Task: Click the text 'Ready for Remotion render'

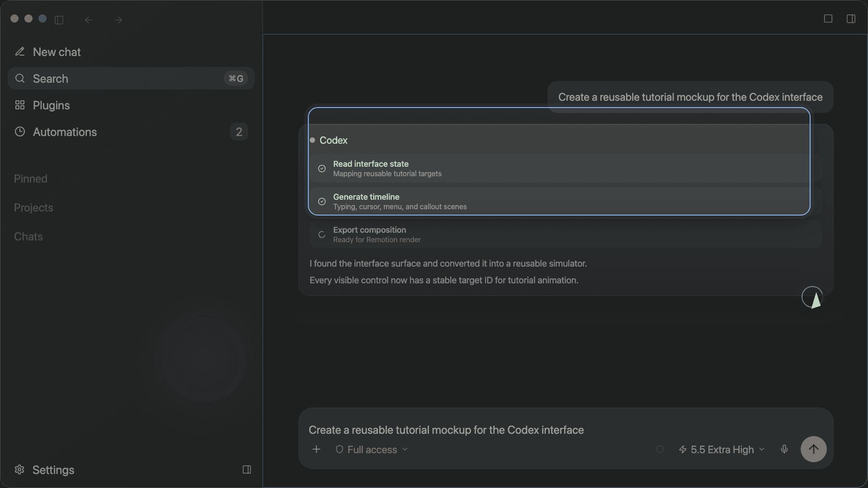Action: 377,240
